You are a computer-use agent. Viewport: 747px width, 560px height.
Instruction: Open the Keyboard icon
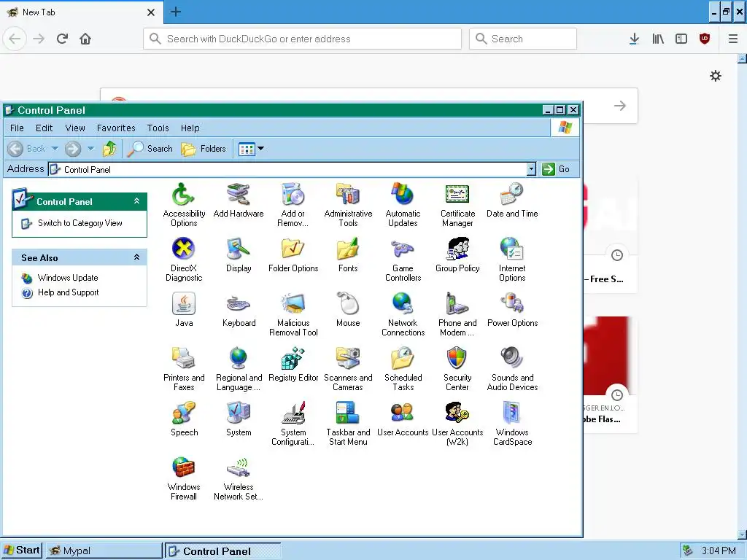pos(239,303)
